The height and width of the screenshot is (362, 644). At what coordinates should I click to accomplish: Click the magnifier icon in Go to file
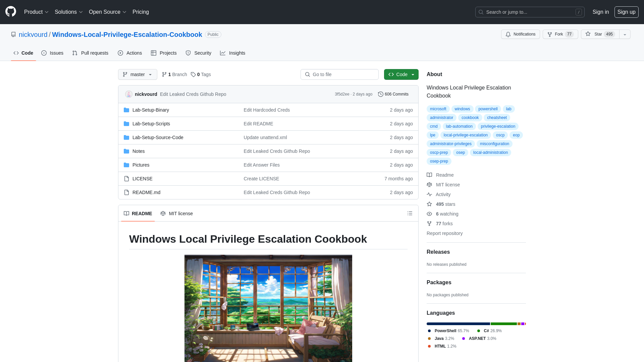pyautogui.click(x=308, y=74)
